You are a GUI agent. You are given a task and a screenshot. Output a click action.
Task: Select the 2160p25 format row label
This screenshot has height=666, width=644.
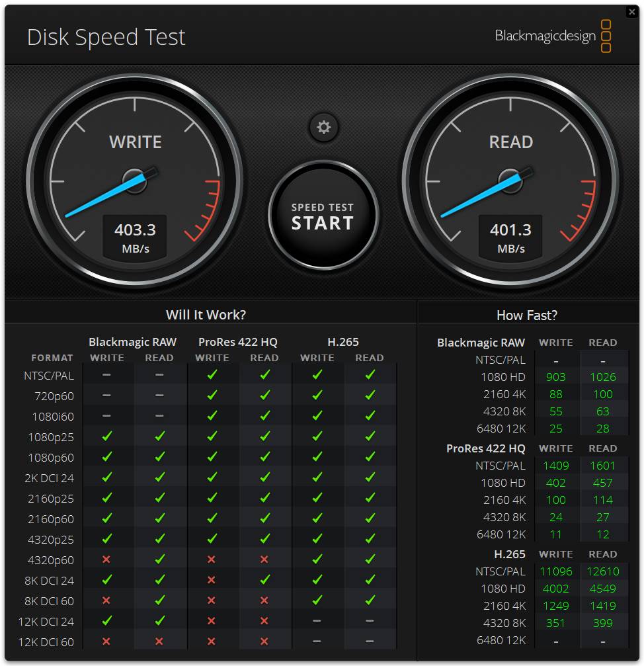coord(51,499)
